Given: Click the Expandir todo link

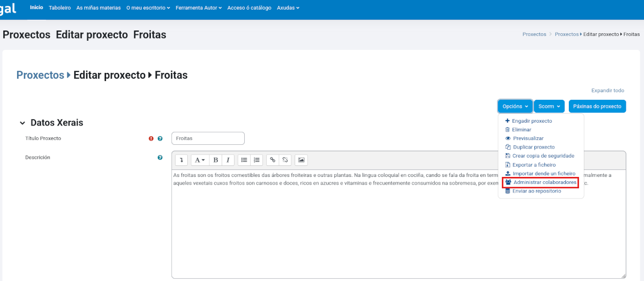Looking at the screenshot, I should pos(608,91).
